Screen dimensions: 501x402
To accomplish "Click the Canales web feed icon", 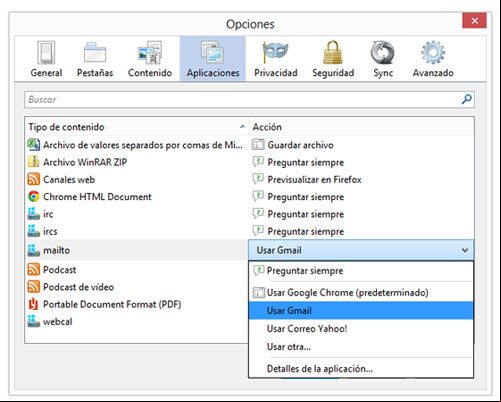I will point(33,179).
